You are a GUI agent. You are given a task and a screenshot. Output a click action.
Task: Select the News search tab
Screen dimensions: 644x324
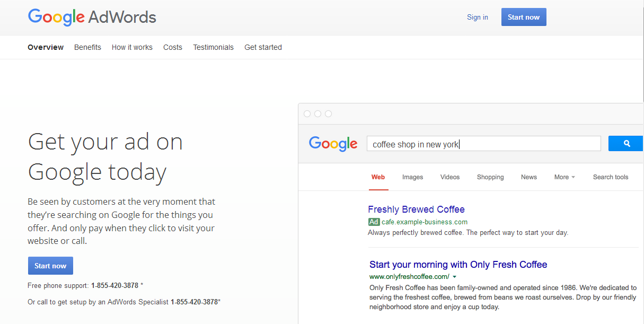pyautogui.click(x=529, y=177)
